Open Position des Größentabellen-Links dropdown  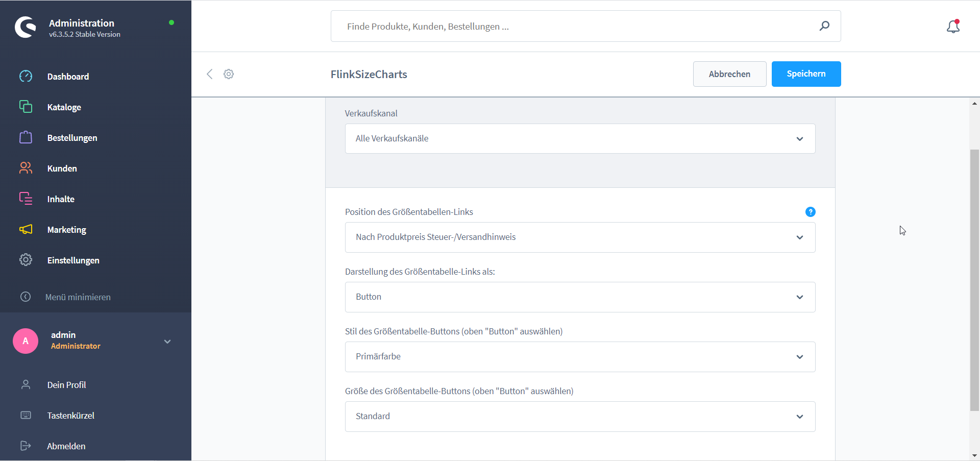(x=580, y=237)
